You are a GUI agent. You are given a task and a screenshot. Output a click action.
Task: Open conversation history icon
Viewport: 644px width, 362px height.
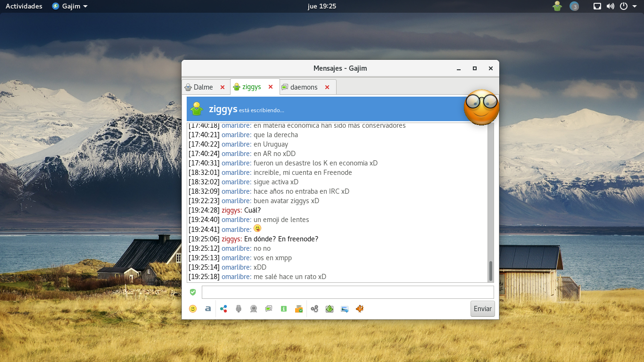click(x=299, y=309)
